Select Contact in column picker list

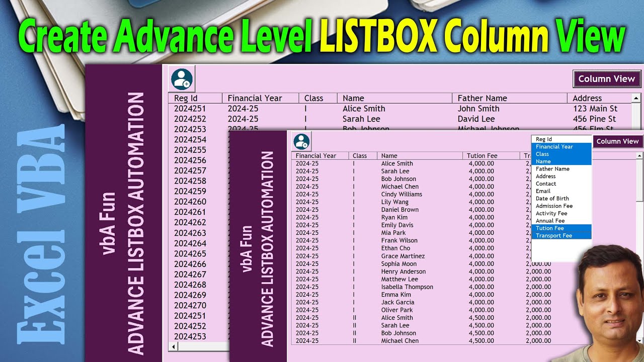pyautogui.click(x=561, y=184)
